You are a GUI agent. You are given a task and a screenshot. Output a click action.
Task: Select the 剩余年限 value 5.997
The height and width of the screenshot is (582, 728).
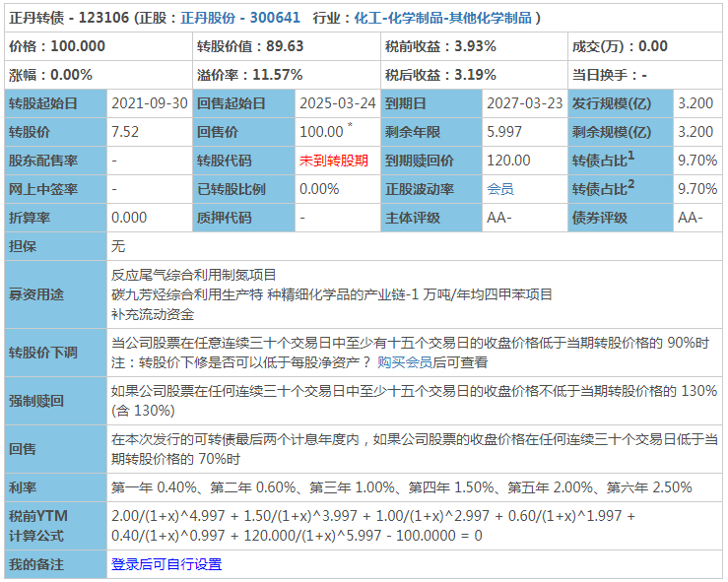click(503, 132)
